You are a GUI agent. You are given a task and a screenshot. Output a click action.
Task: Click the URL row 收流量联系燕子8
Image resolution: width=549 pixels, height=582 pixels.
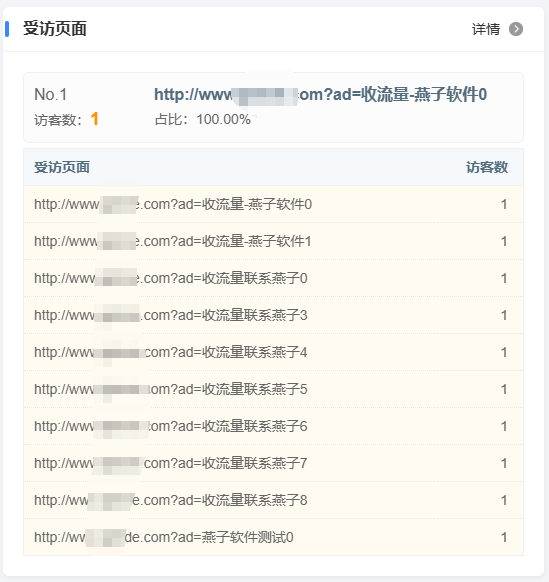273,500
